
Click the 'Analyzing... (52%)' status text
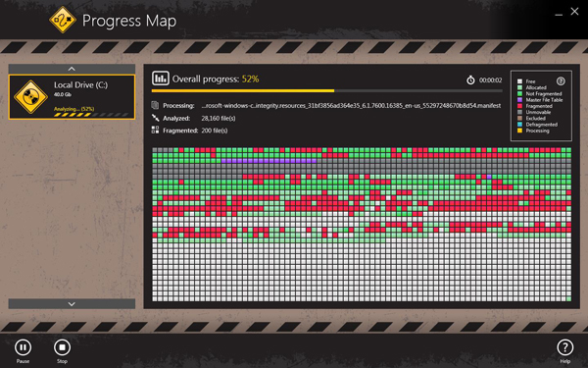coord(73,109)
